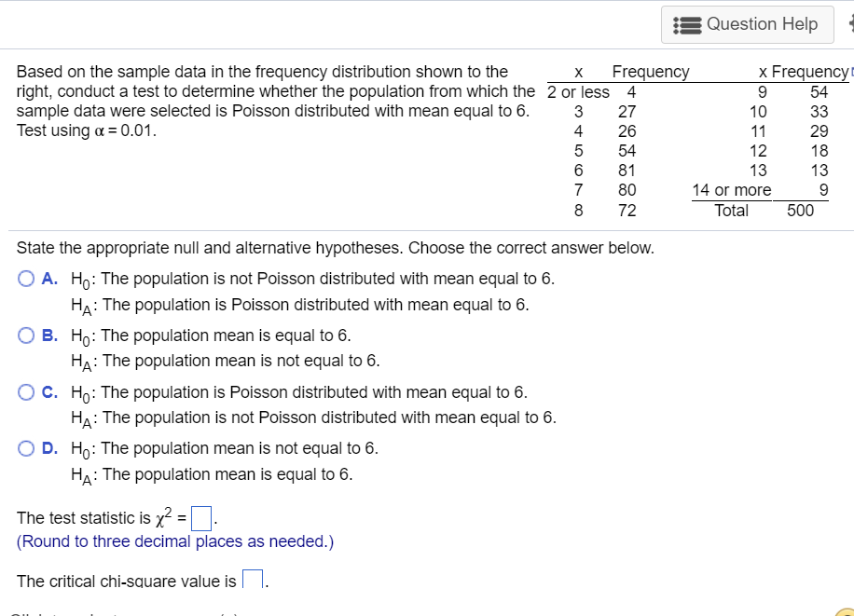The height and width of the screenshot is (616, 854).
Task: Click the 'Total' label in the frequency table
Action: [x=731, y=211]
